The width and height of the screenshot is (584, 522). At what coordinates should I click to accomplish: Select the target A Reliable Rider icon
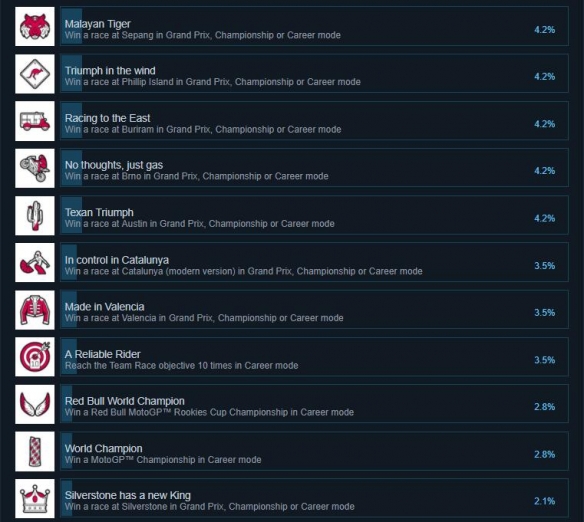35,357
